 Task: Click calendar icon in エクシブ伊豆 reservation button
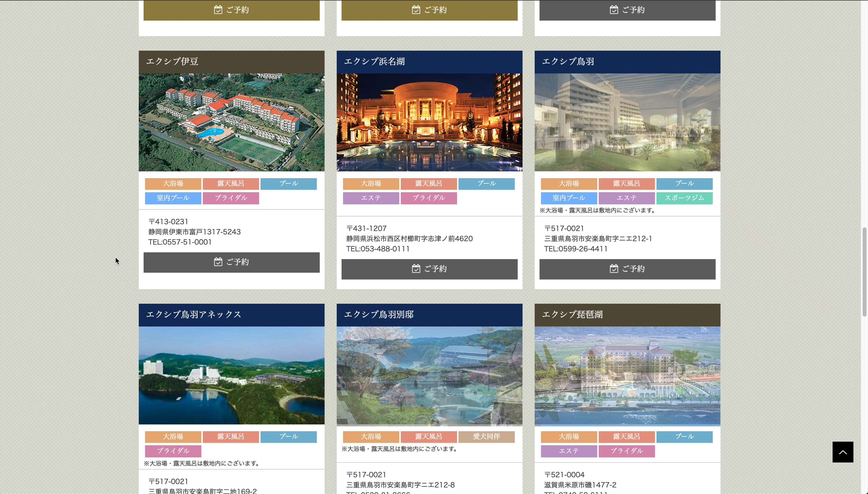point(218,262)
